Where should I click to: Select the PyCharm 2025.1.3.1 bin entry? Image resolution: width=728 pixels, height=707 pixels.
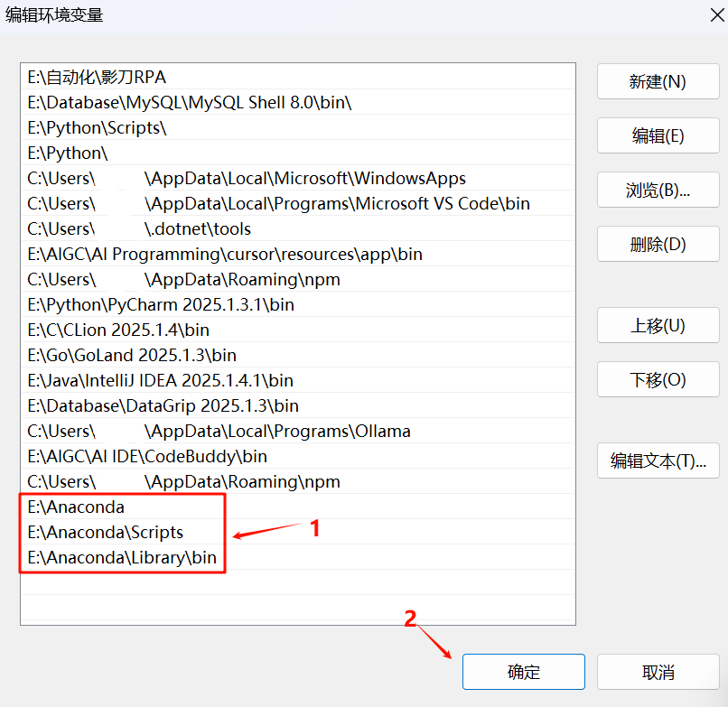coord(161,305)
